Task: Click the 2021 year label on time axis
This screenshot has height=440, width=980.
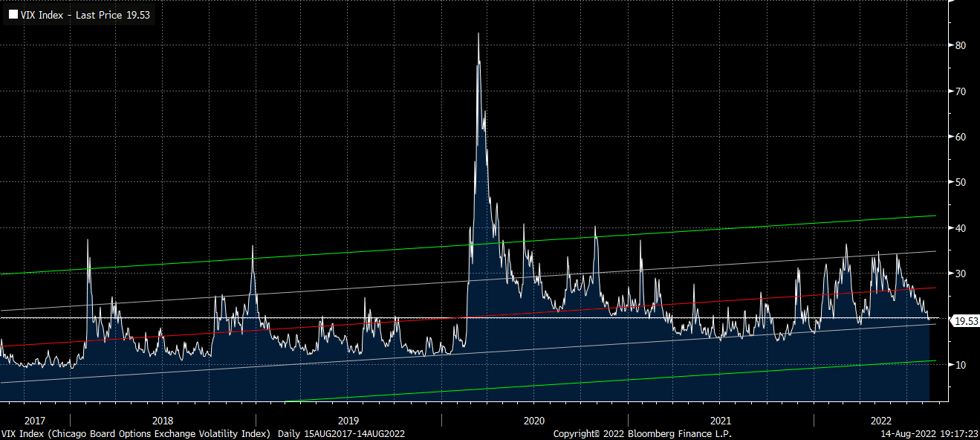Action: [721, 420]
